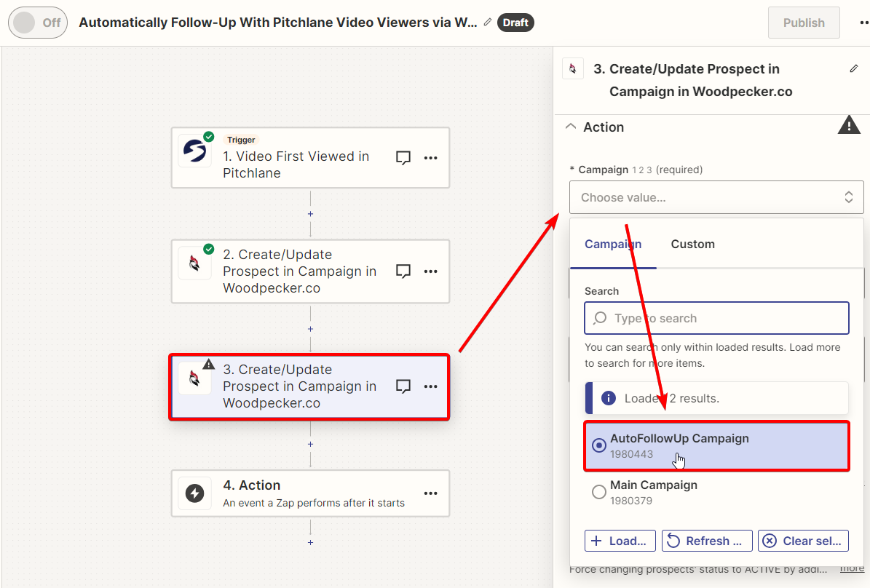
Task: Click the lightning bolt icon of step 4
Action: [x=195, y=493]
